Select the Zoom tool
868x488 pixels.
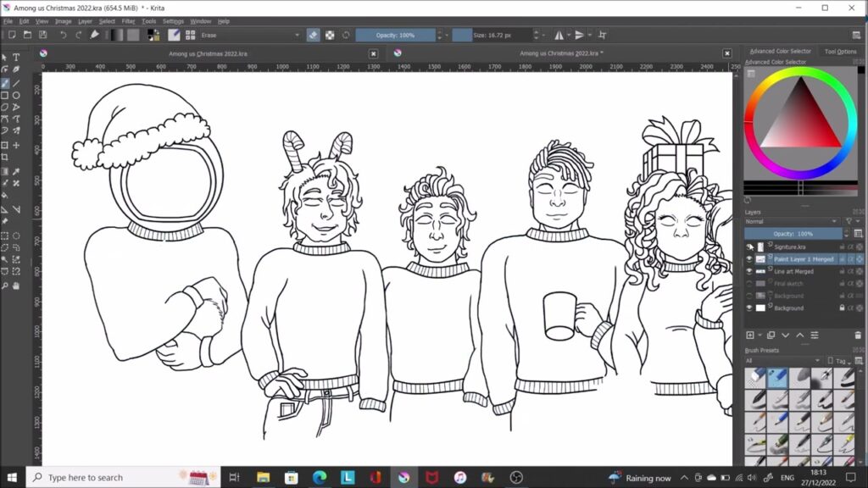(5, 286)
